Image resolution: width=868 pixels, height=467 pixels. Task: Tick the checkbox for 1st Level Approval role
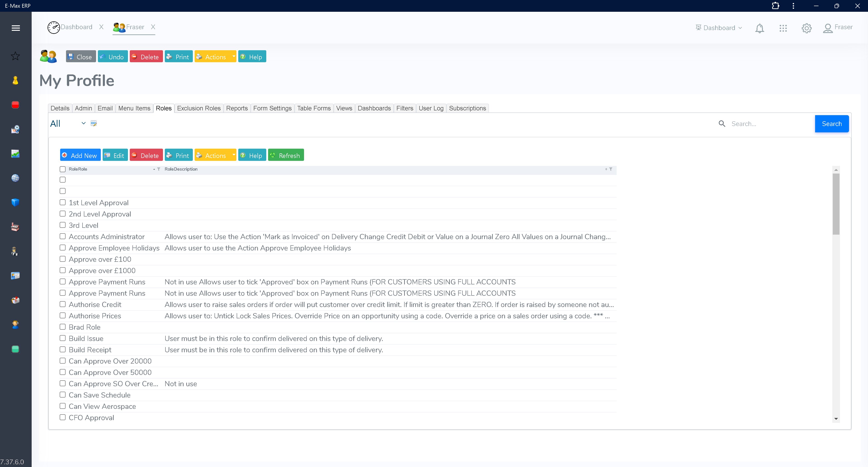(x=62, y=202)
